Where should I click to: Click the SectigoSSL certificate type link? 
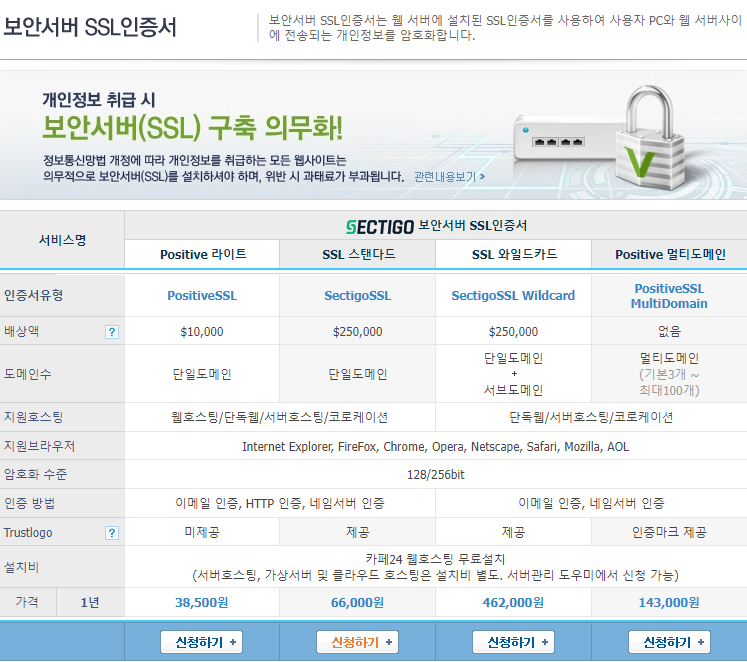pyautogui.click(x=358, y=296)
